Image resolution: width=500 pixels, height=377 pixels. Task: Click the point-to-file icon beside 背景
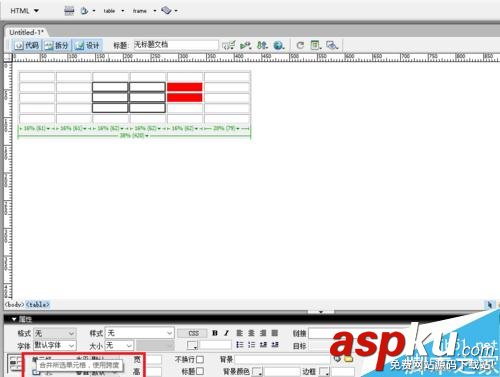pos(336,359)
